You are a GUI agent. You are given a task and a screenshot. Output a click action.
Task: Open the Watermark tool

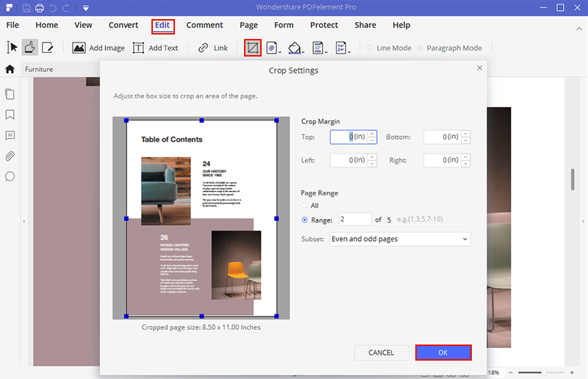click(271, 48)
